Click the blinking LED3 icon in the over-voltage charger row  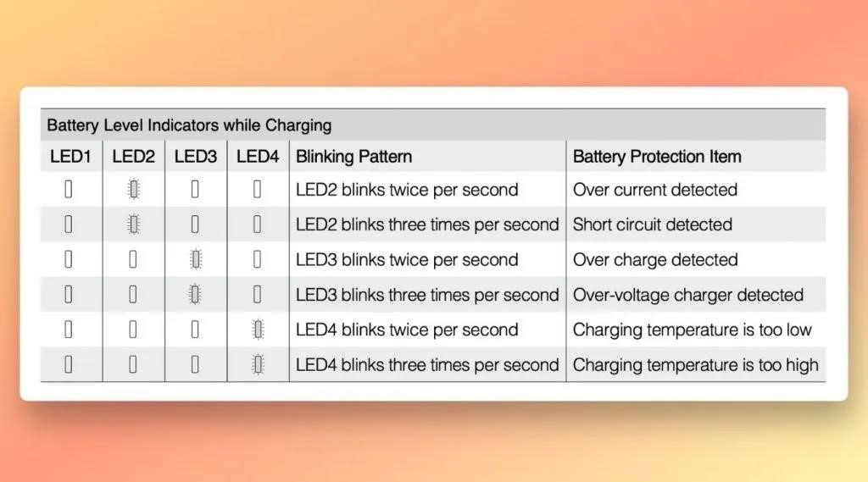point(195,295)
